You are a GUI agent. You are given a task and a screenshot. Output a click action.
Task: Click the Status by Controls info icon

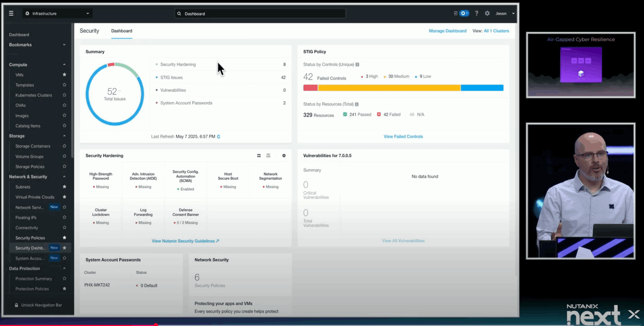(357, 64)
